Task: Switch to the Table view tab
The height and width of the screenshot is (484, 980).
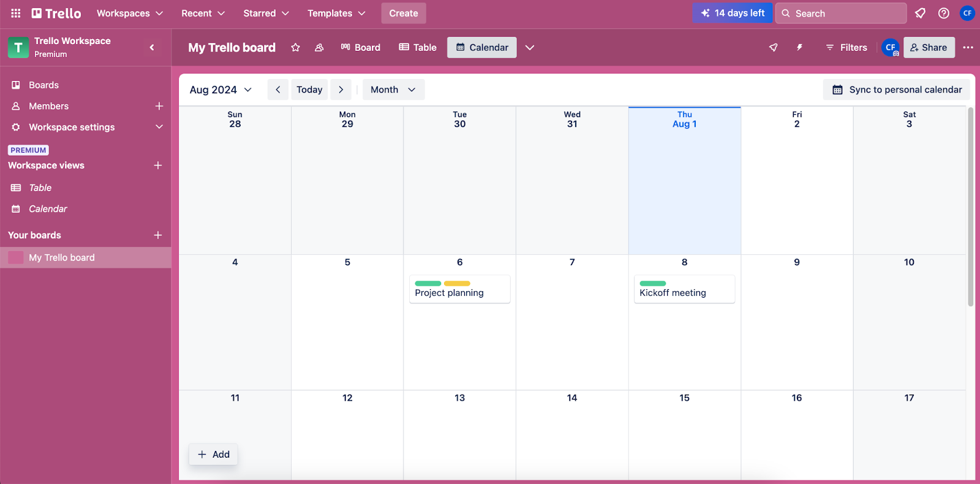Action: coord(418,47)
